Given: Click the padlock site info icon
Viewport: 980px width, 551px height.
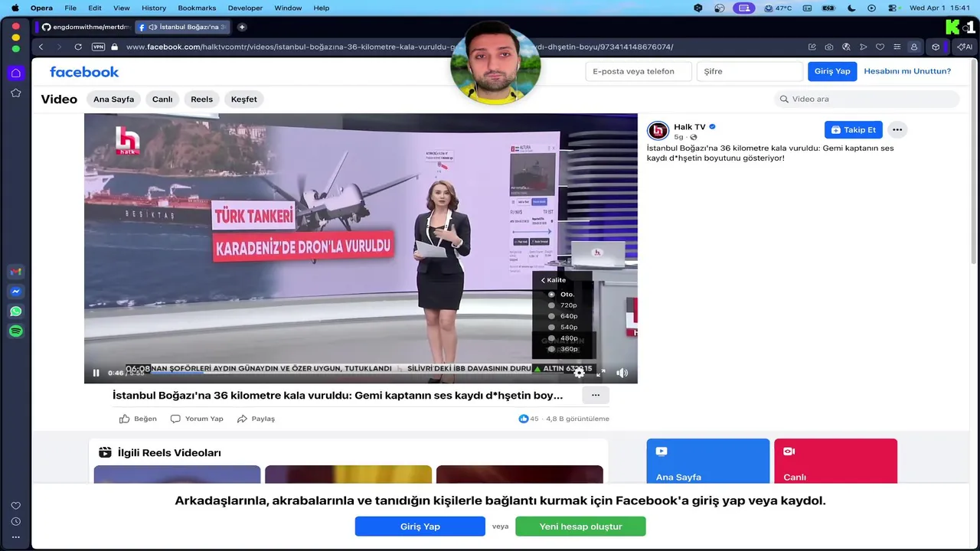Looking at the screenshot, I should tap(114, 47).
